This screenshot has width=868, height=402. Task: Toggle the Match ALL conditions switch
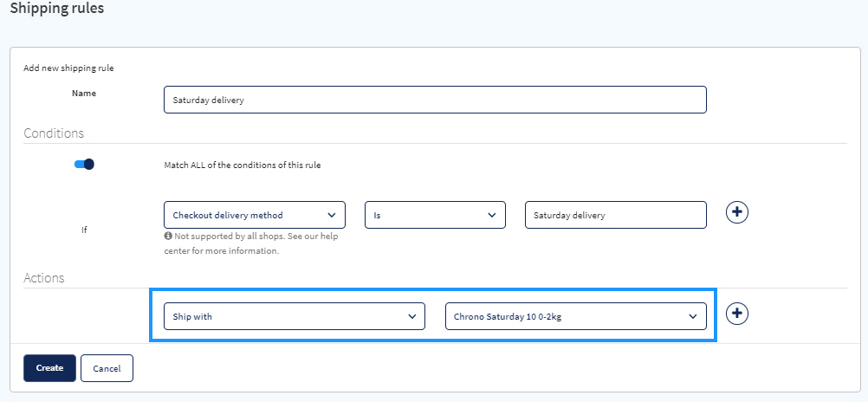coord(84,165)
